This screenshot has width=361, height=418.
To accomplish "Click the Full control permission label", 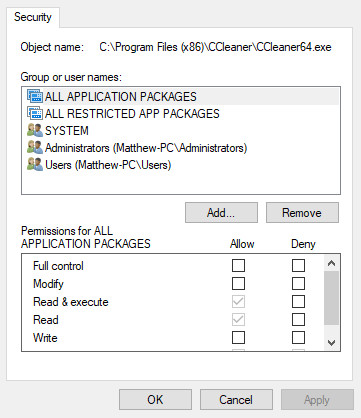I will [58, 266].
